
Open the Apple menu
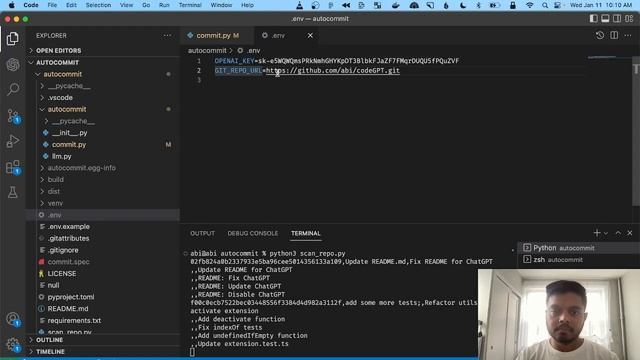point(12,5)
